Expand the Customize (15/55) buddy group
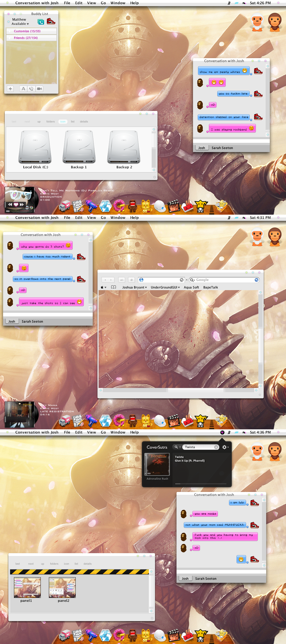This screenshot has width=286, height=644. coord(31,31)
